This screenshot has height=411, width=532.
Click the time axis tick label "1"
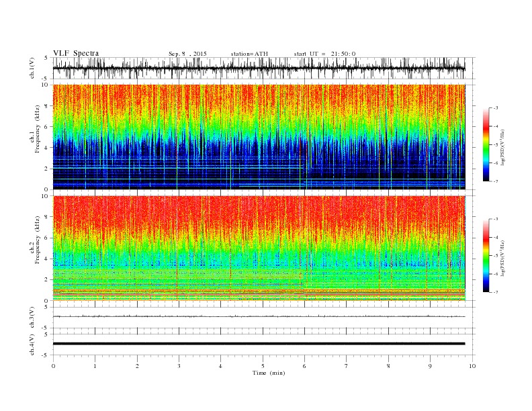[95, 366]
